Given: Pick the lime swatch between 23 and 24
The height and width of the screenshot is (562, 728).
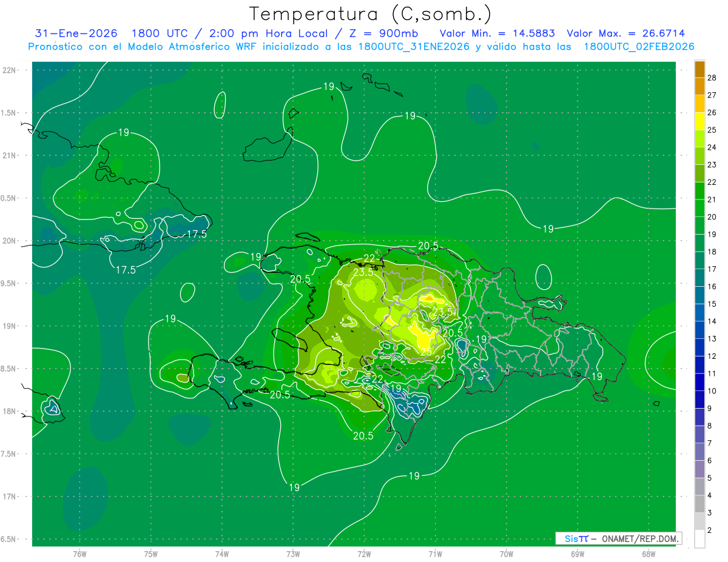Looking at the screenshot, I should coord(699,156).
